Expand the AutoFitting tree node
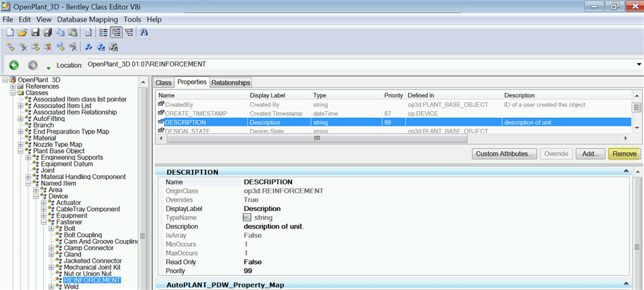 [x=21, y=119]
